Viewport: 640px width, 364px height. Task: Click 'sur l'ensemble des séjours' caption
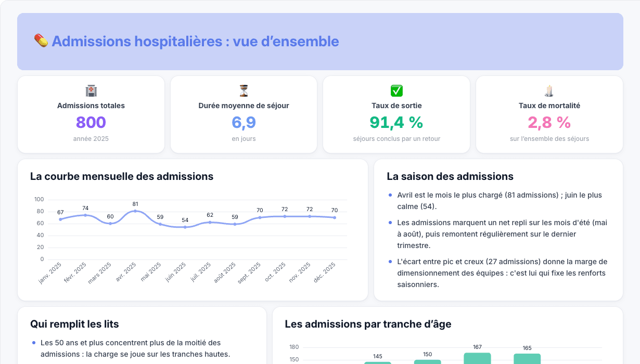(549, 139)
